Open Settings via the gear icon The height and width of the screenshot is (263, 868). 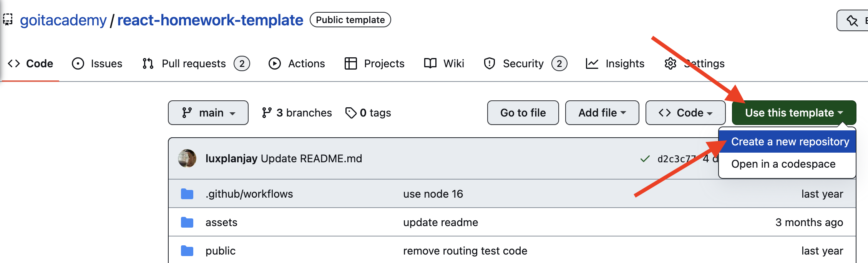(670, 63)
